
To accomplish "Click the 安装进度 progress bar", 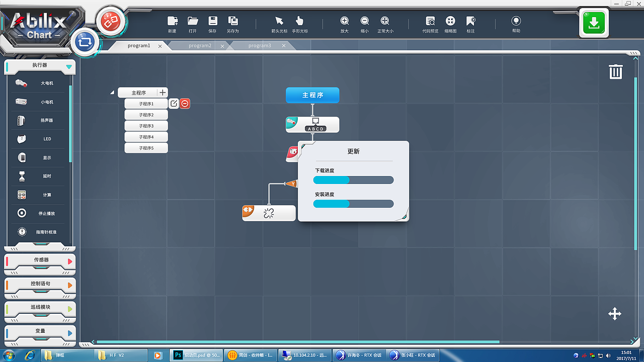I will click(353, 204).
